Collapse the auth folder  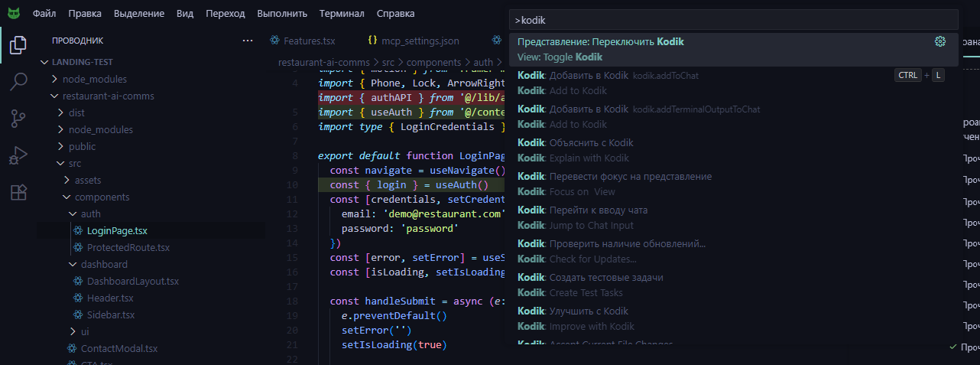coord(73,213)
